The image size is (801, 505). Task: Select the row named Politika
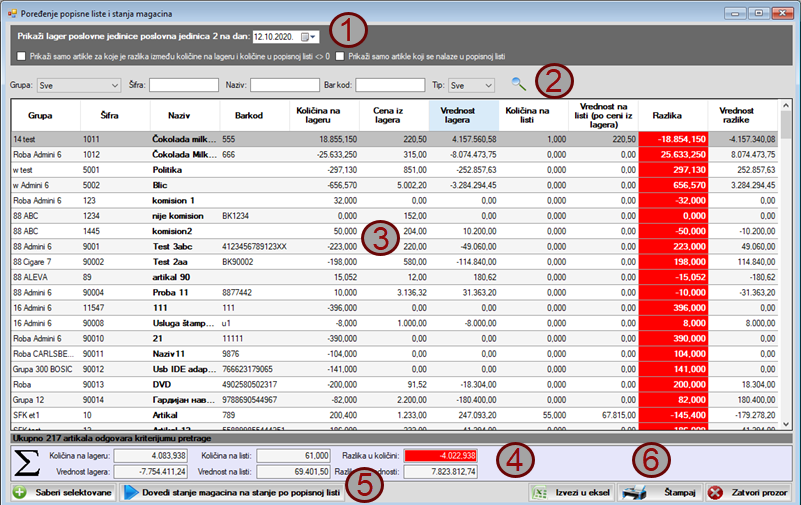click(x=394, y=170)
